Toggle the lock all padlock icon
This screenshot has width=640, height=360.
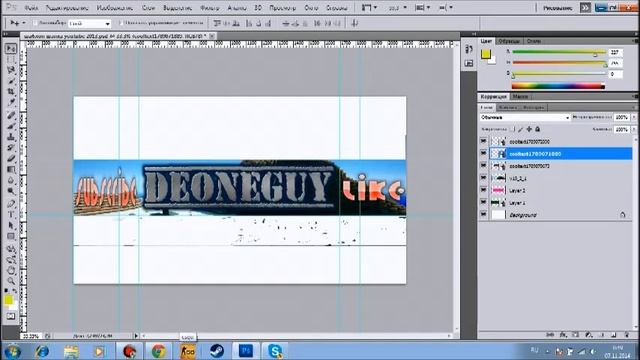538,129
